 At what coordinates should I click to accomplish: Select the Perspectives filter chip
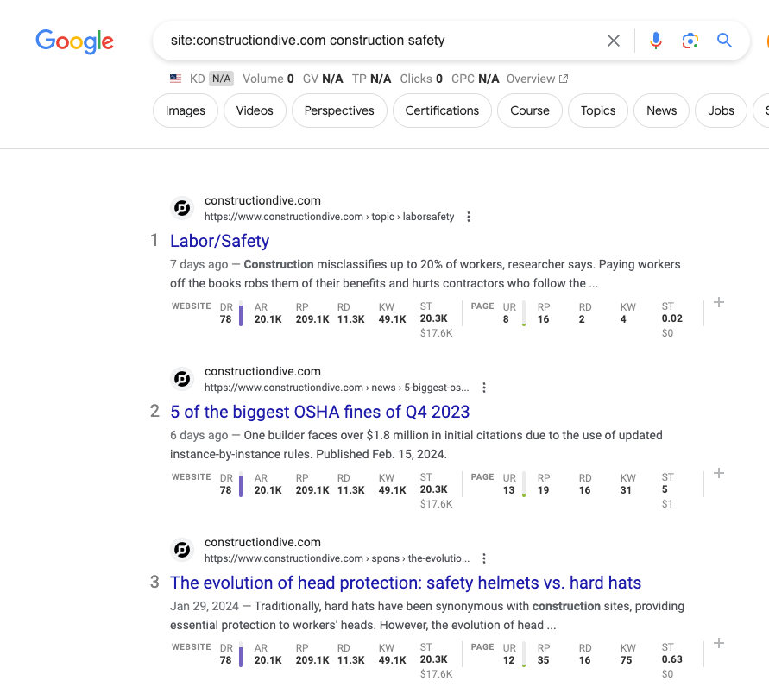[x=339, y=110]
